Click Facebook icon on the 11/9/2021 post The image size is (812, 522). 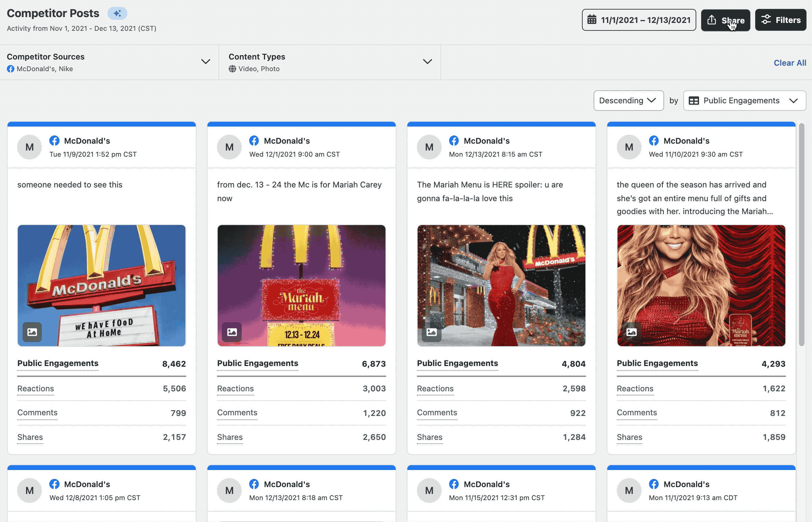click(x=54, y=141)
